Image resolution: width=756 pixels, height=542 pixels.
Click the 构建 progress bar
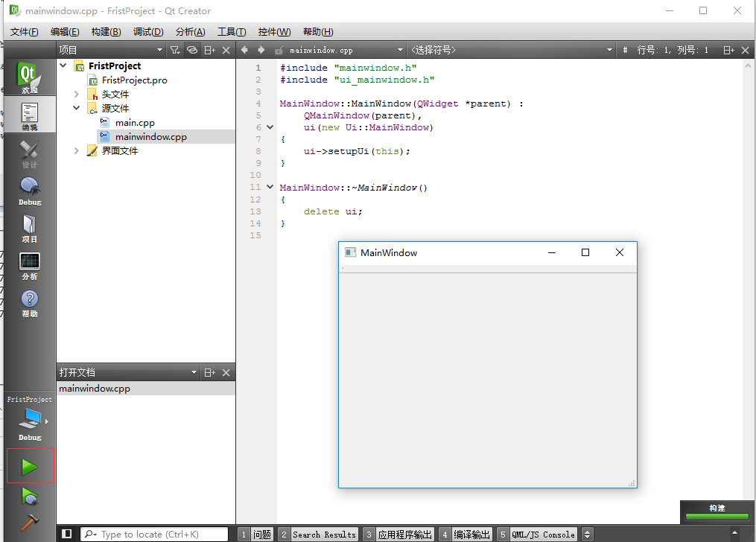717,517
